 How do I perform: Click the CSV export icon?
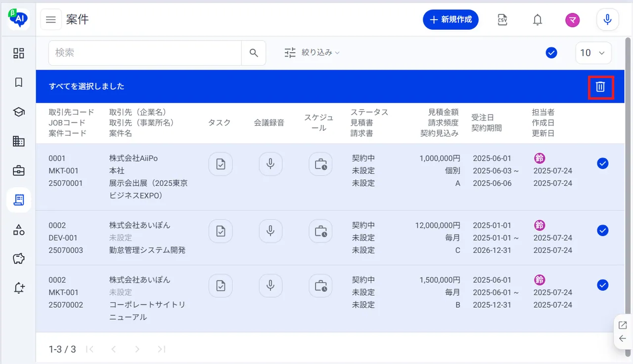tap(502, 20)
